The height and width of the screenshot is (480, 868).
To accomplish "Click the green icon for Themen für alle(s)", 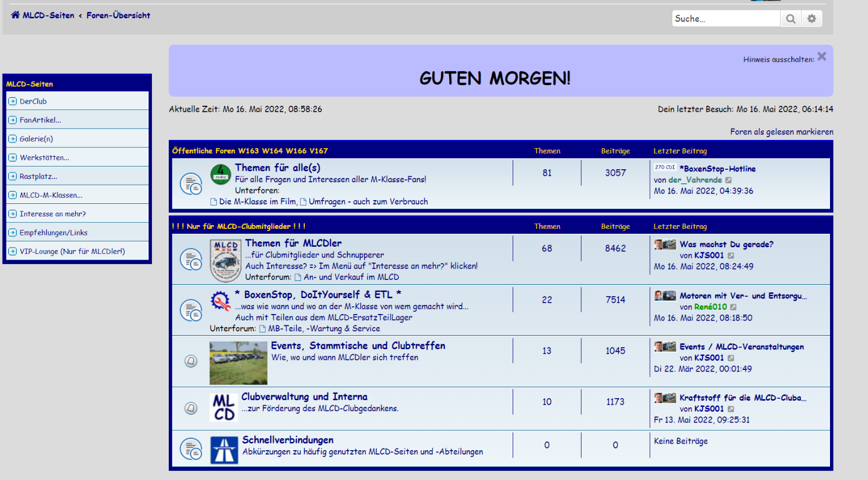I will click(221, 174).
